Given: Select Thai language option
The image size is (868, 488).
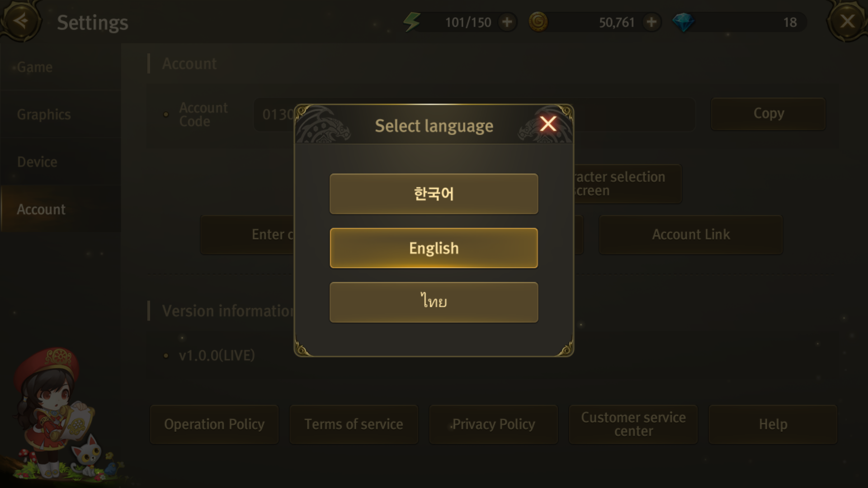Looking at the screenshot, I should pos(434,302).
